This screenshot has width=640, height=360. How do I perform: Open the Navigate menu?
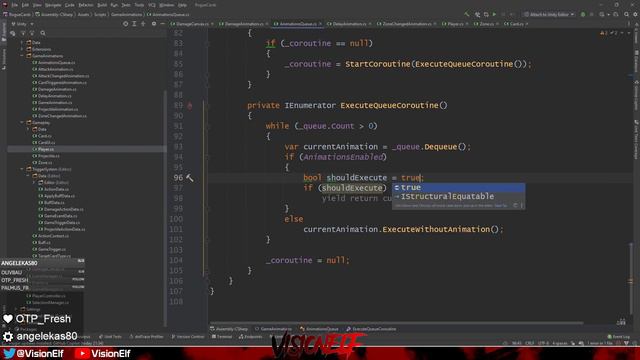tap(53, 5)
